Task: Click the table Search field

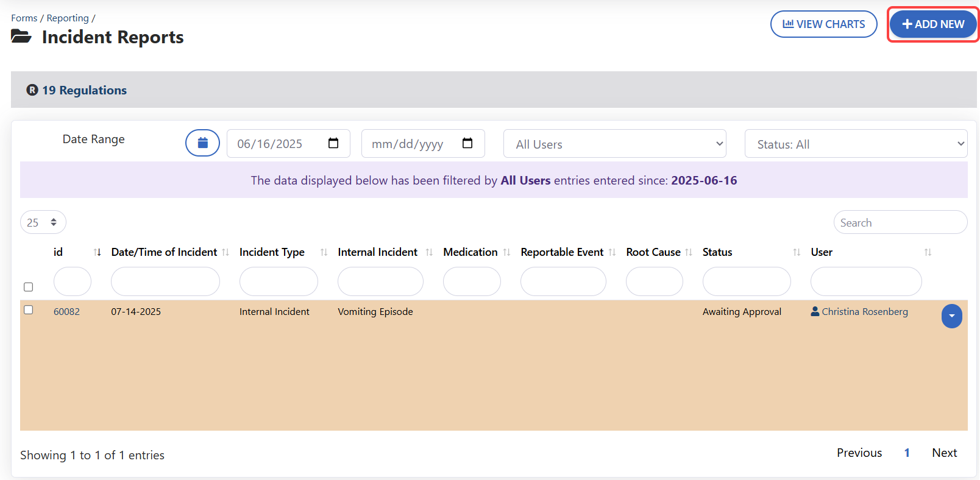Action: (x=900, y=222)
